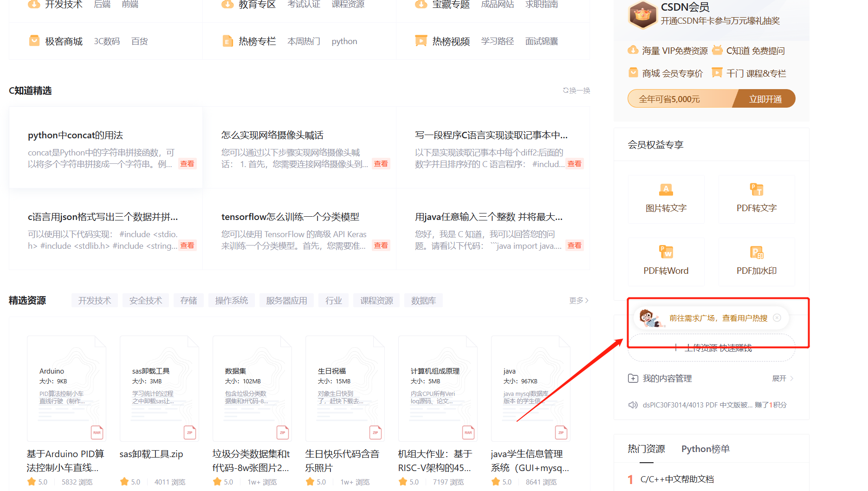Image resolution: width=868 pixels, height=491 pixels.
Task: Open the PDF加水印 tool icon
Action: [x=757, y=252]
